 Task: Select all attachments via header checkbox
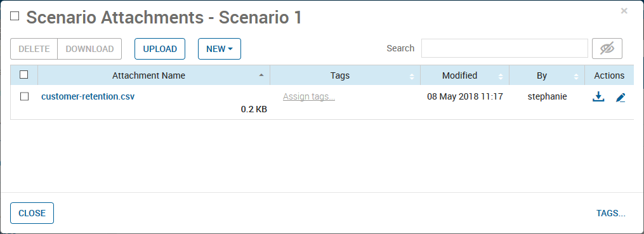coord(24,75)
